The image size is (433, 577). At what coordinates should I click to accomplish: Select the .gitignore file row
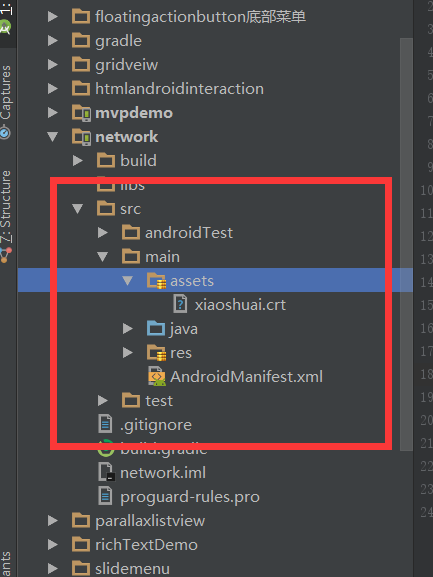tap(156, 425)
